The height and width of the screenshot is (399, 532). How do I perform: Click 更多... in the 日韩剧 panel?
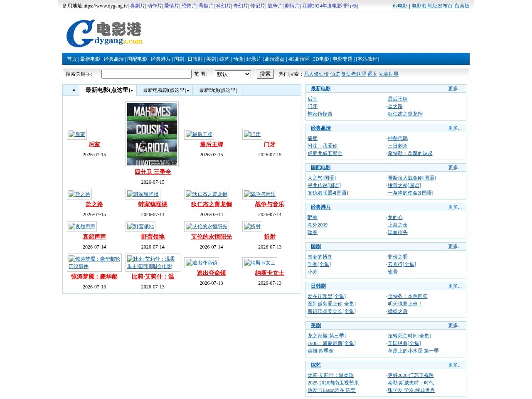tap(455, 286)
